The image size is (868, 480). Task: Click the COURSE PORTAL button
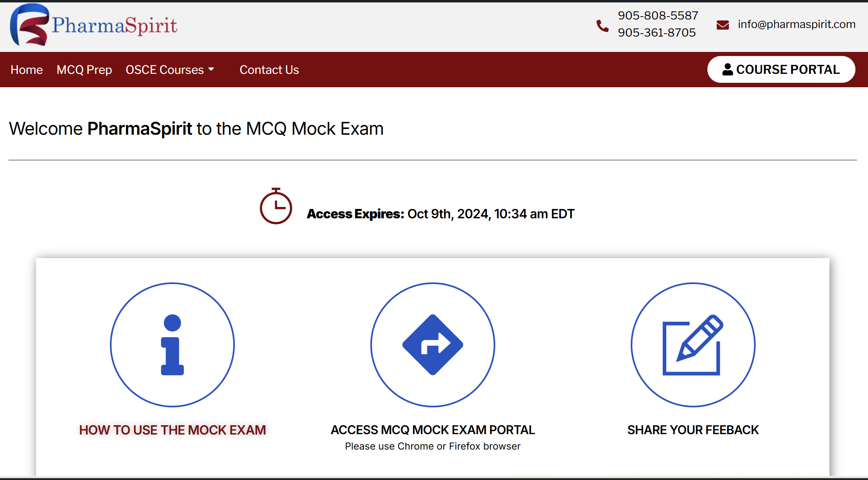pyautogui.click(x=781, y=69)
